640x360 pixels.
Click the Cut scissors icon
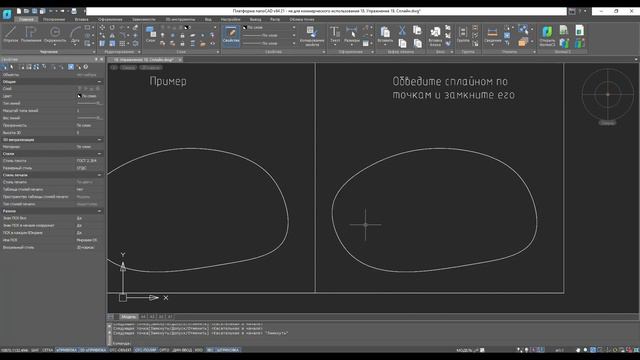click(402, 30)
